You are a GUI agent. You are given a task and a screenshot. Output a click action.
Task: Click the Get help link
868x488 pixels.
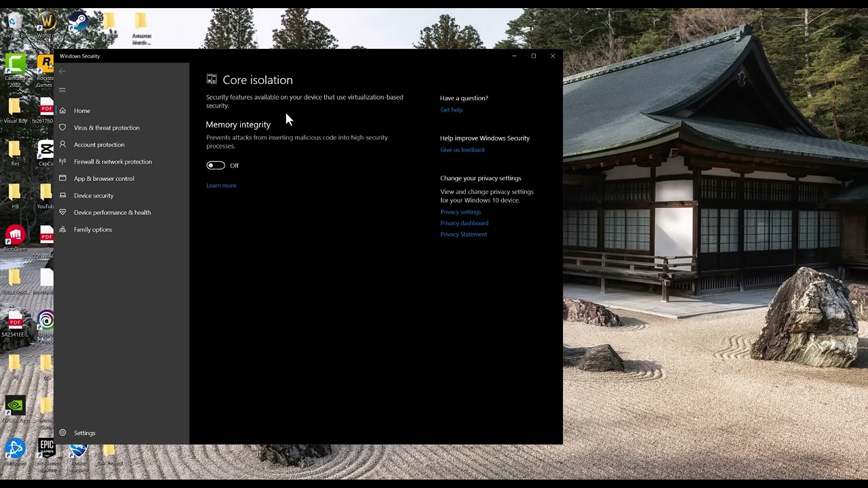452,110
